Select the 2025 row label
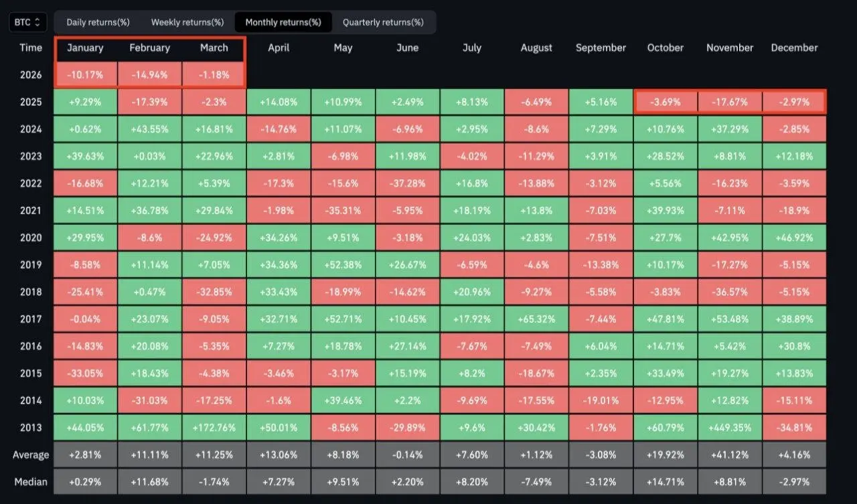Image resolution: width=857 pixels, height=504 pixels. click(x=31, y=102)
